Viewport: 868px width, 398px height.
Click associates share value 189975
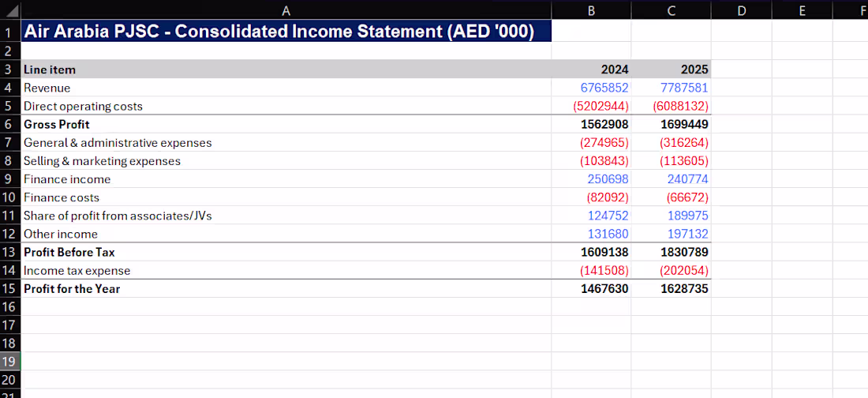pyautogui.click(x=671, y=216)
